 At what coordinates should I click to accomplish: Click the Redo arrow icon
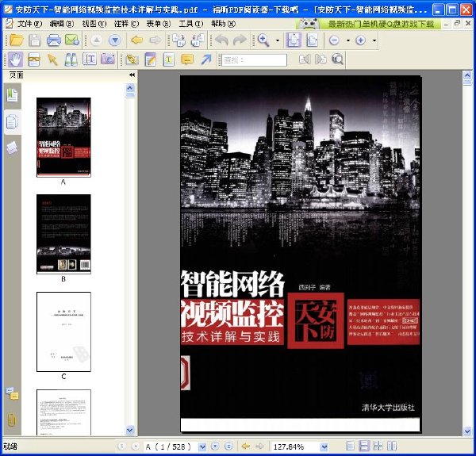click(240, 40)
